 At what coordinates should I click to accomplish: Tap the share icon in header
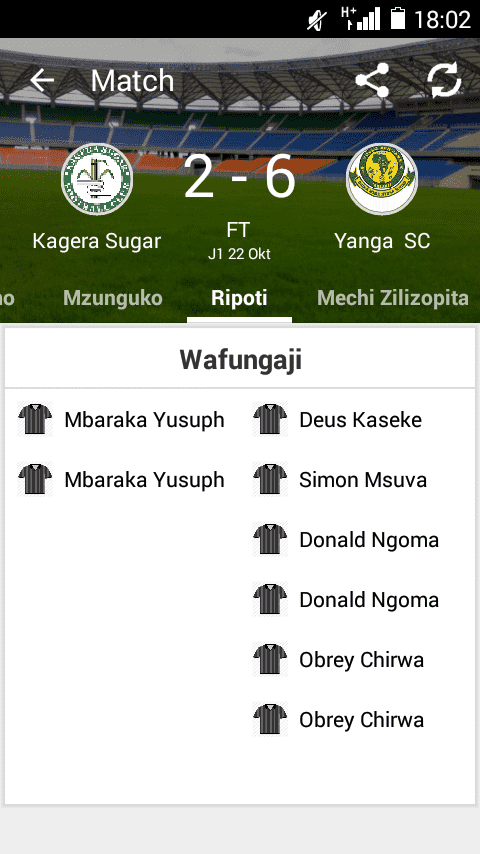tap(372, 81)
